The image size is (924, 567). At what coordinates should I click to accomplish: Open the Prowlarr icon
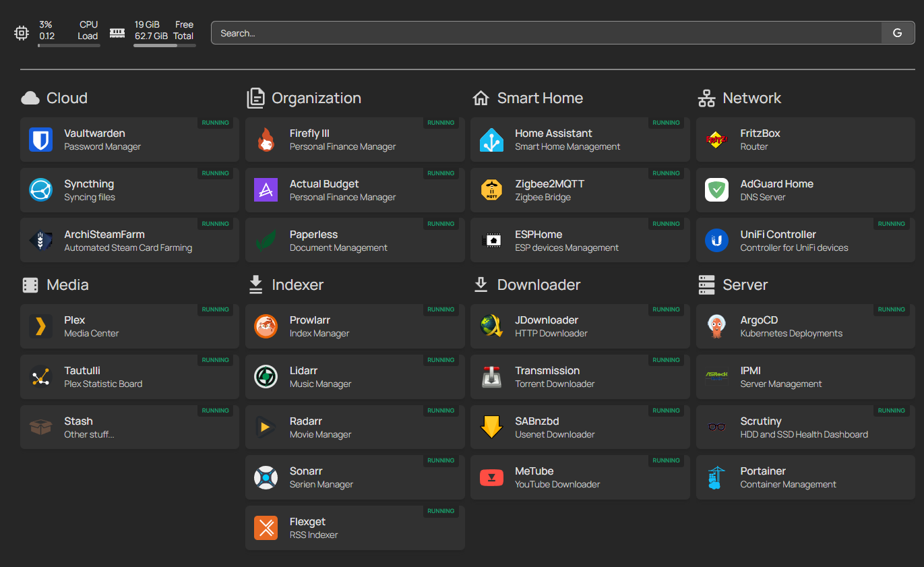(266, 326)
